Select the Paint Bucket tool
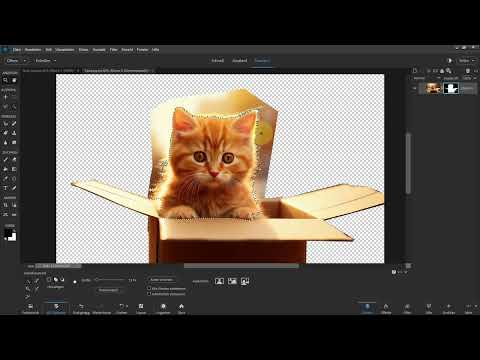Viewport: 480px width, 360px height. [x=6, y=169]
